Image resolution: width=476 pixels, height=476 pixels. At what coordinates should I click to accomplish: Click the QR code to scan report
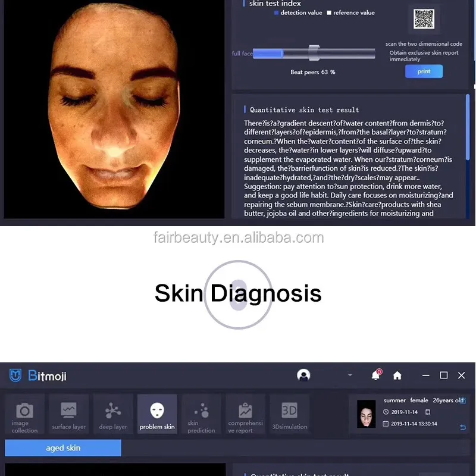pyautogui.click(x=424, y=18)
